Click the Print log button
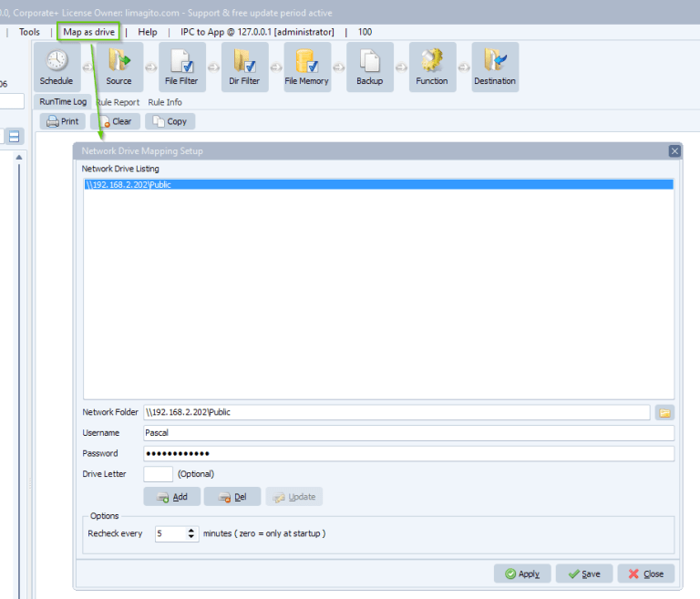 click(63, 121)
